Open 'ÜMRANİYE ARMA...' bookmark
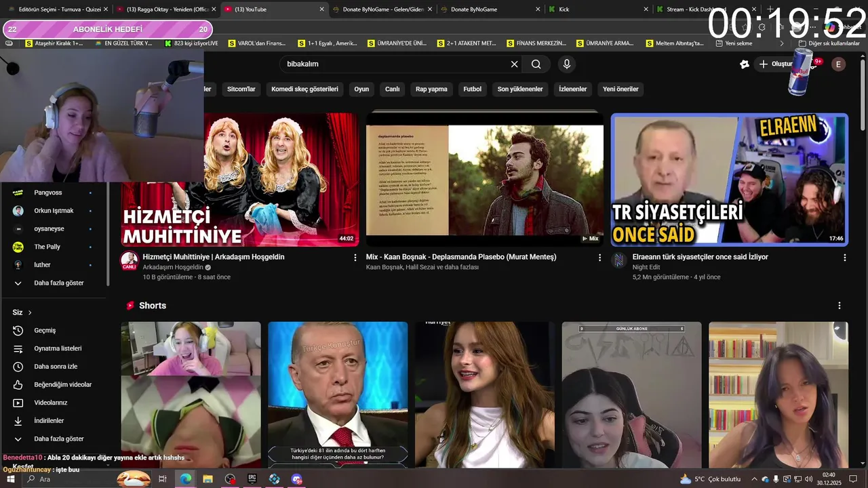This screenshot has height=488, width=868. pos(604,43)
